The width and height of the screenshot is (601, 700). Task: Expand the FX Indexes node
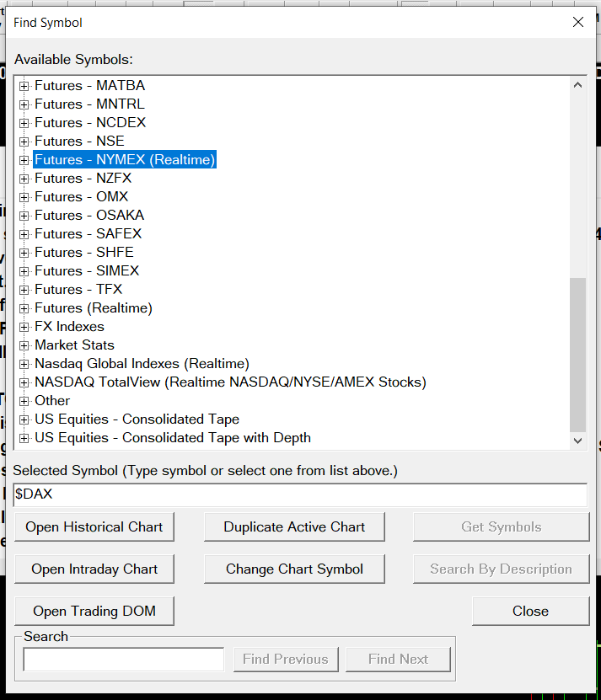24,327
